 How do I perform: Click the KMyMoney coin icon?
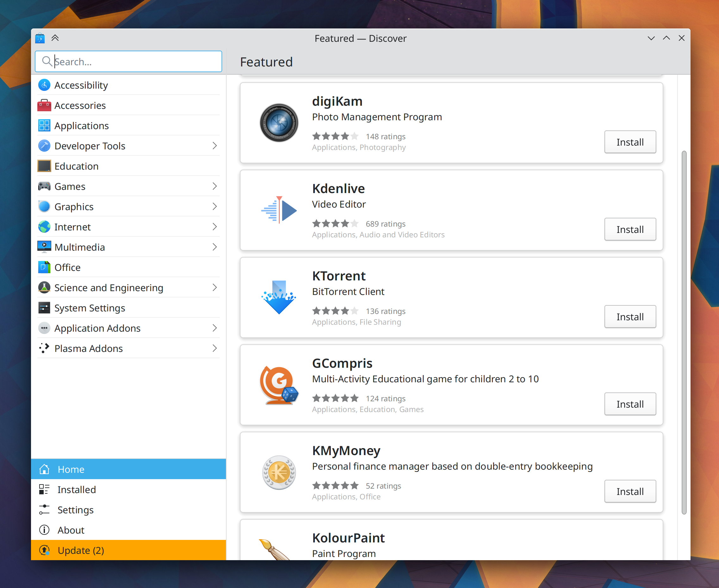(279, 472)
